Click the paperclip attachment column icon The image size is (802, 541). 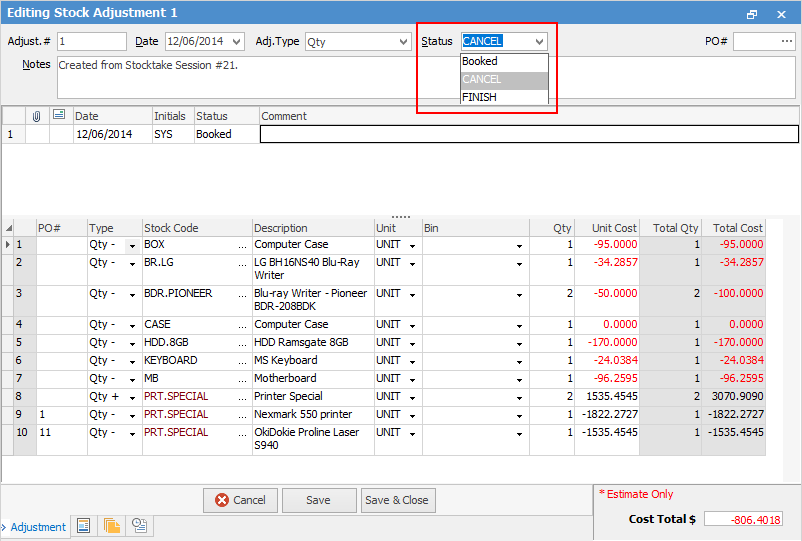pos(37,116)
